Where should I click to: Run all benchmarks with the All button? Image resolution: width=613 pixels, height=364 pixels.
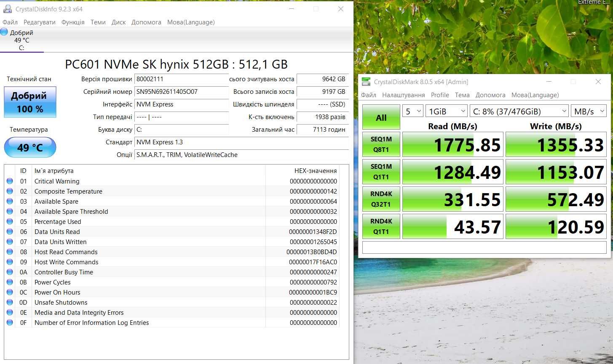click(x=381, y=117)
